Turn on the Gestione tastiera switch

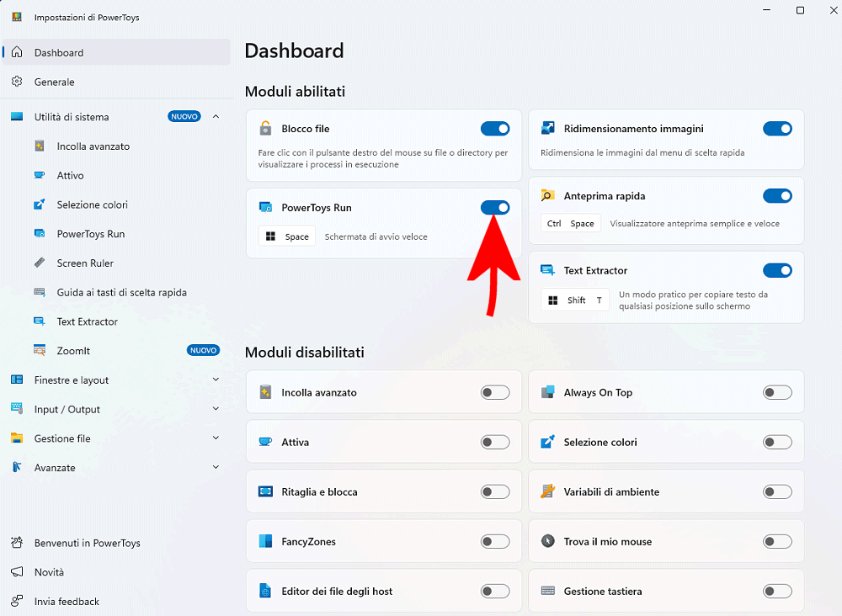777,592
